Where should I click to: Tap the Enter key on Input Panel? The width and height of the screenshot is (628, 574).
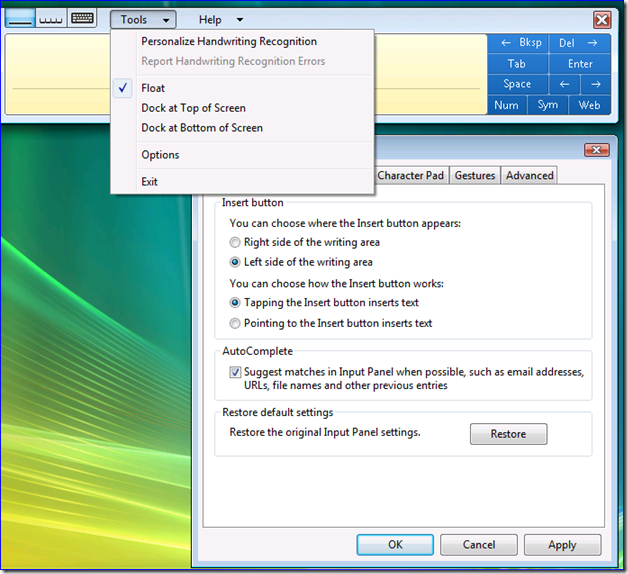click(x=580, y=64)
